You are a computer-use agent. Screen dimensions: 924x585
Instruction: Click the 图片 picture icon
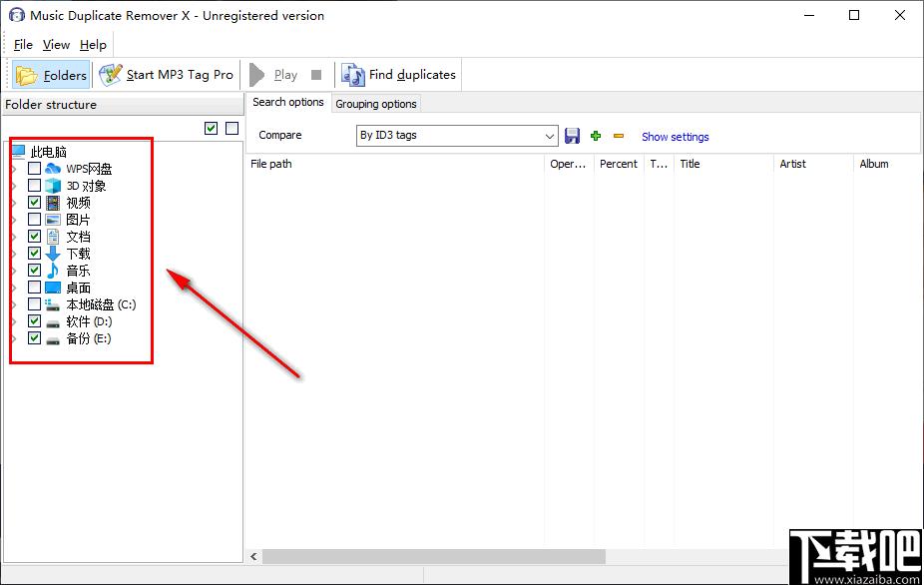[x=53, y=220]
